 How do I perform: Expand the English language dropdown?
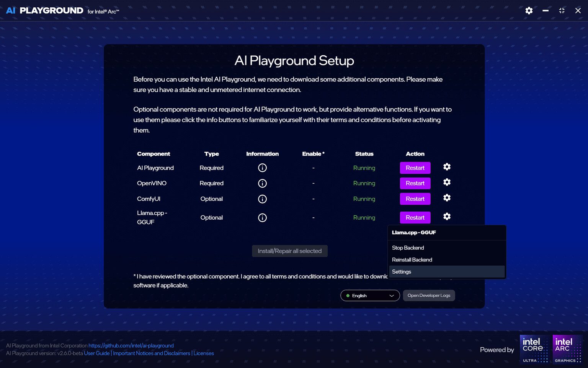(391, 295)
